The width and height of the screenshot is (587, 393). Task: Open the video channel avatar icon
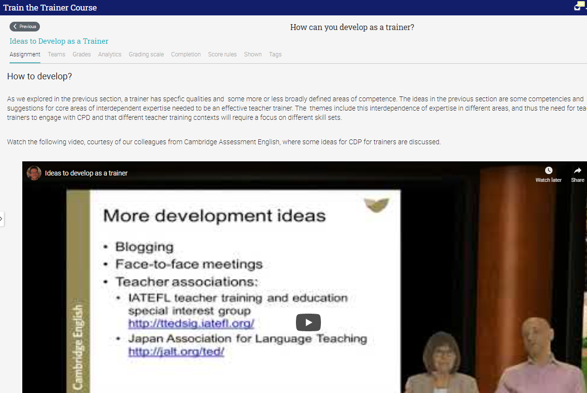(34, 173)
